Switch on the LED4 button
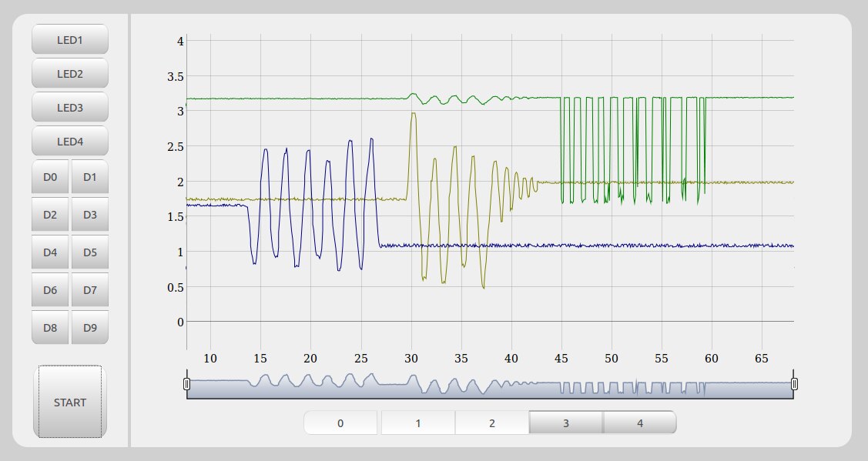Image resolution: width=868 pixels, height=461 pixels. (70, 141)
